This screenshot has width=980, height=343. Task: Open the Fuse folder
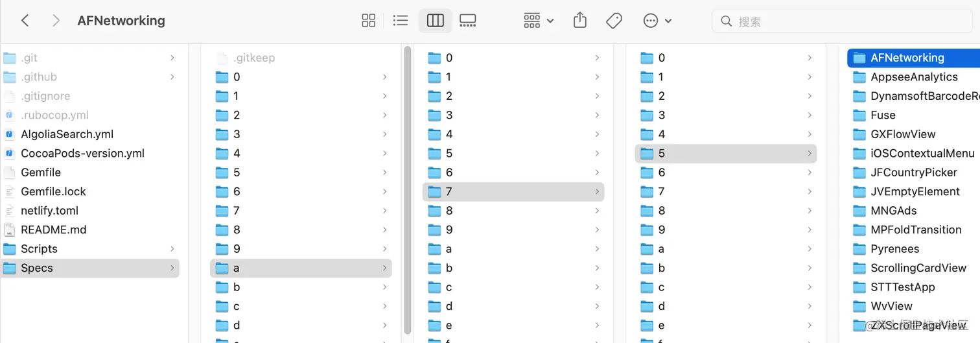(914, 115)
